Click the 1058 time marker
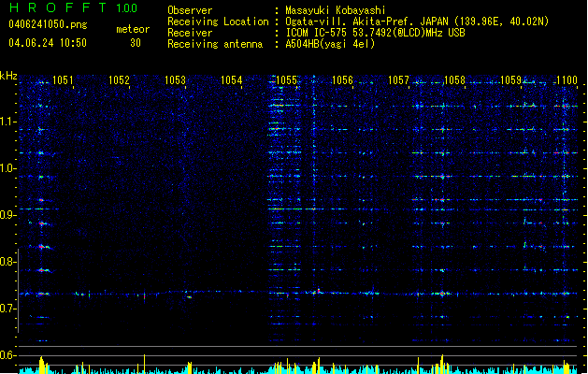588x374 pixels. tap(454, 80)
